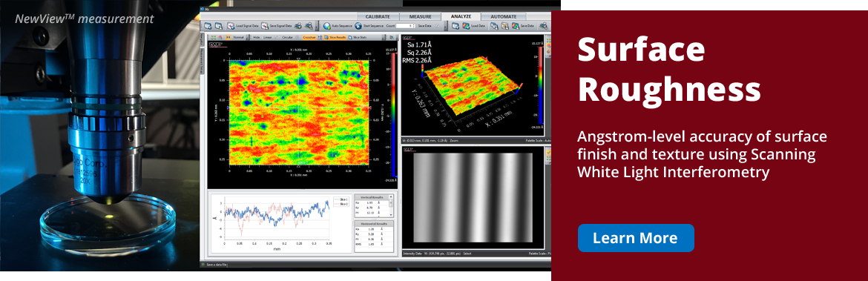The height and width of the screenshot is (281, 868).
Task: Click inside the Count input field
Action: [x=404, y=26]
